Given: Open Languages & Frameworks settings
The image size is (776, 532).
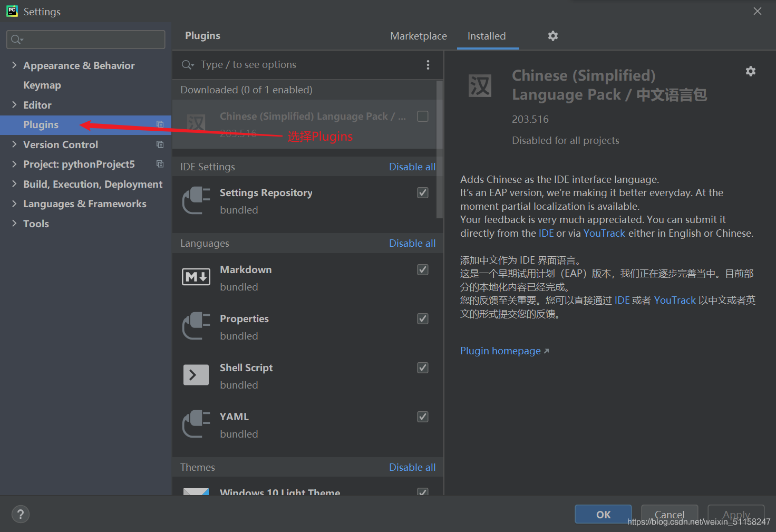Looking at the screenshot, I should 85,204.
